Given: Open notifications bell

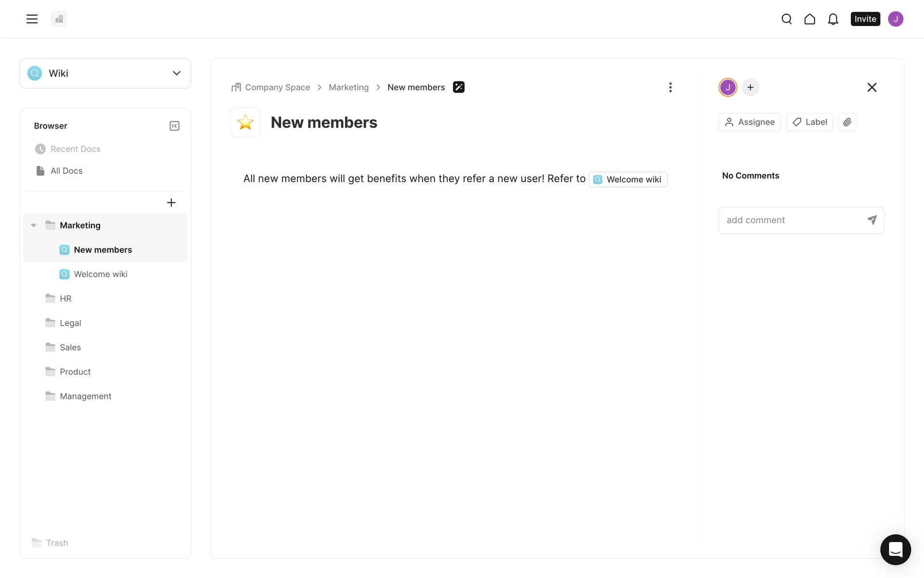Looking at the screenshot, I should point(833,19).
